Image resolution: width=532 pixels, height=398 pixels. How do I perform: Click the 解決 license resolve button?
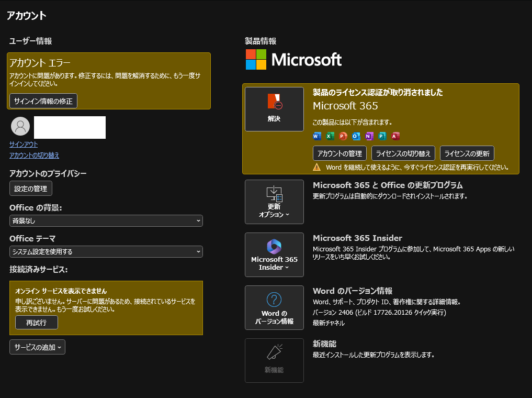[274, 109]
